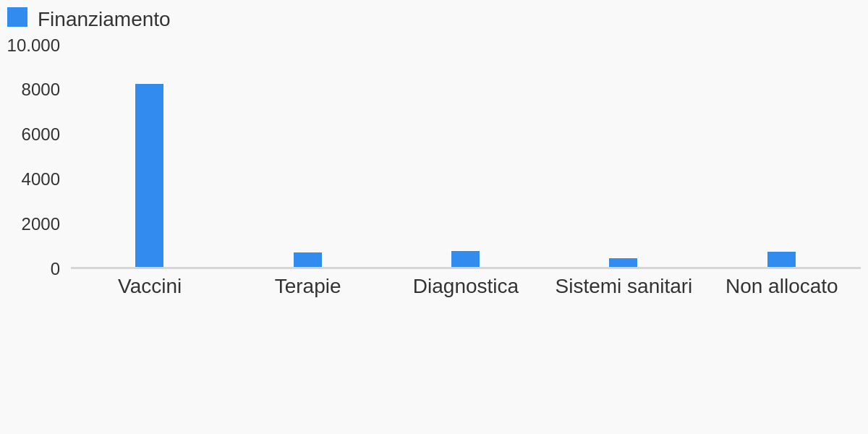
Task: Click the 4000 y-axis tick label
Action: coord(41,179)
